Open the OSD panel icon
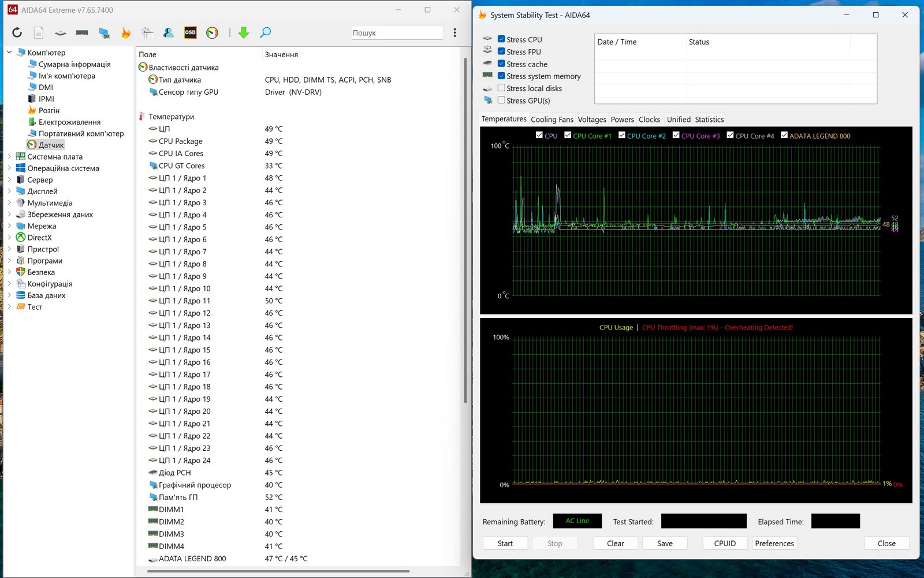Viewport: 924px width, 578px height. tap(190, 33)
